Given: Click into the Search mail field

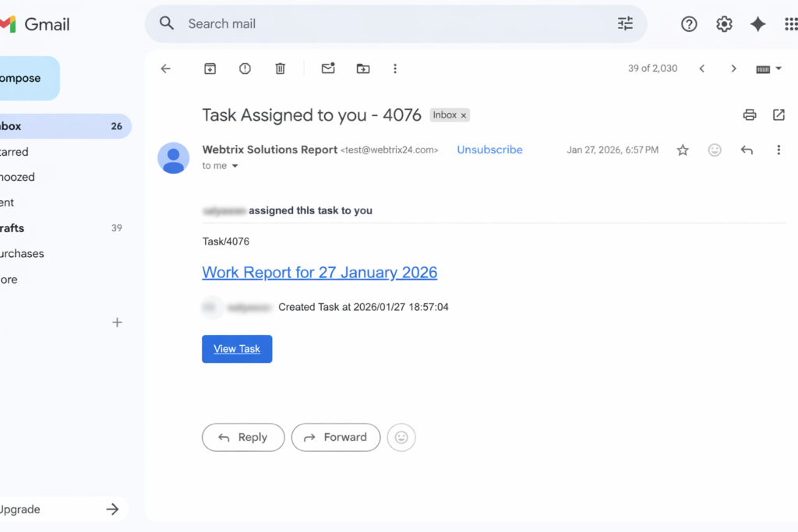Looking at the screenshot, I should click(x=390, y=24).
